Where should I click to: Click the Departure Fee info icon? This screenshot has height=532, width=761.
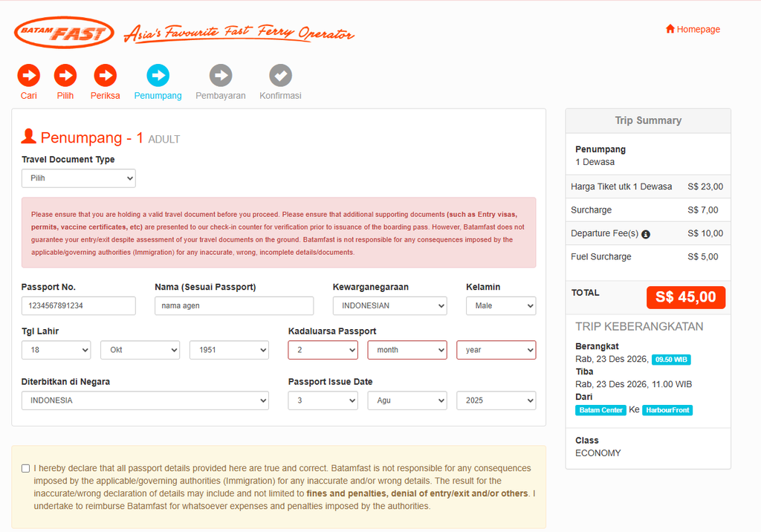[x=646, y=235]
